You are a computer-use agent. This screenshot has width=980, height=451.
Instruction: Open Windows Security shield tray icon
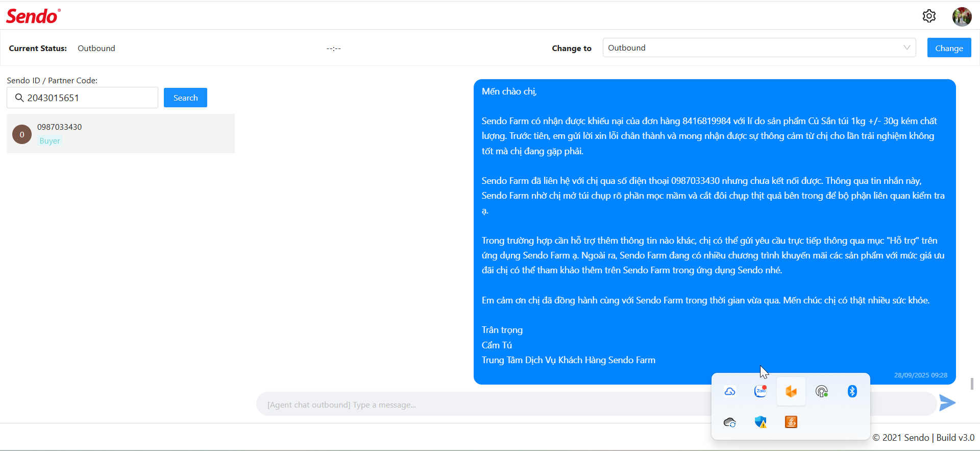761,422
